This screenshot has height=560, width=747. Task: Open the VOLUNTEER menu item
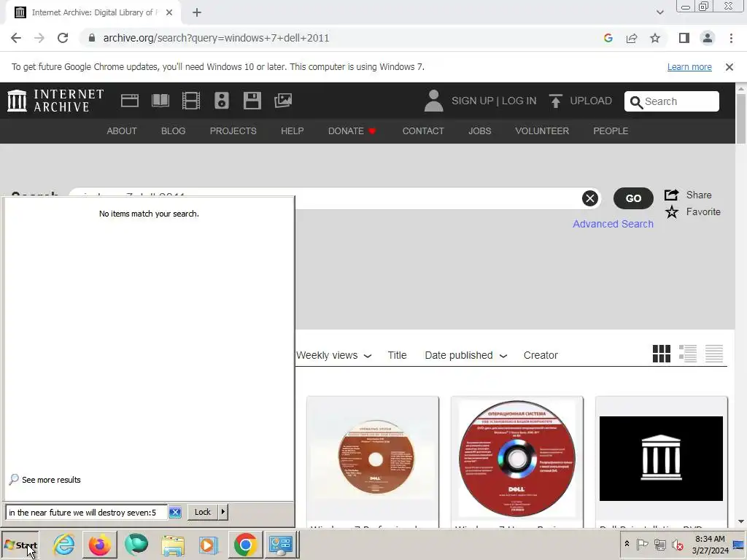542,131
